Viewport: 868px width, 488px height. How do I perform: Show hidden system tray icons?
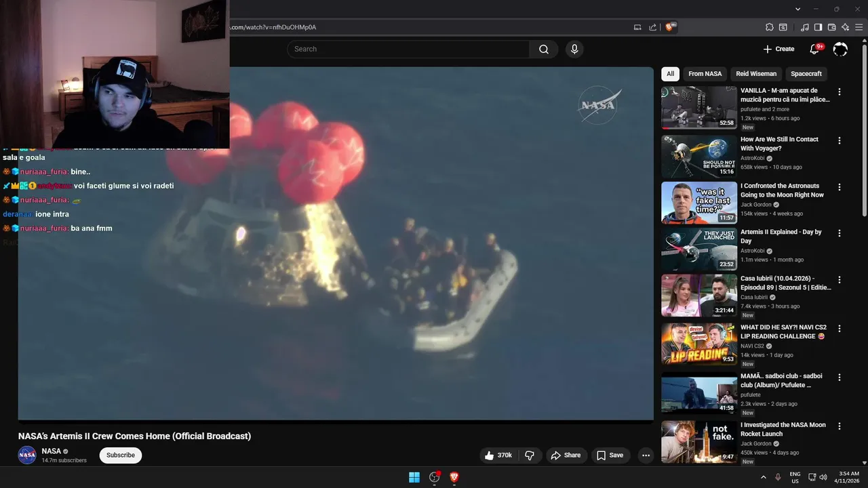tap(764, 477)
